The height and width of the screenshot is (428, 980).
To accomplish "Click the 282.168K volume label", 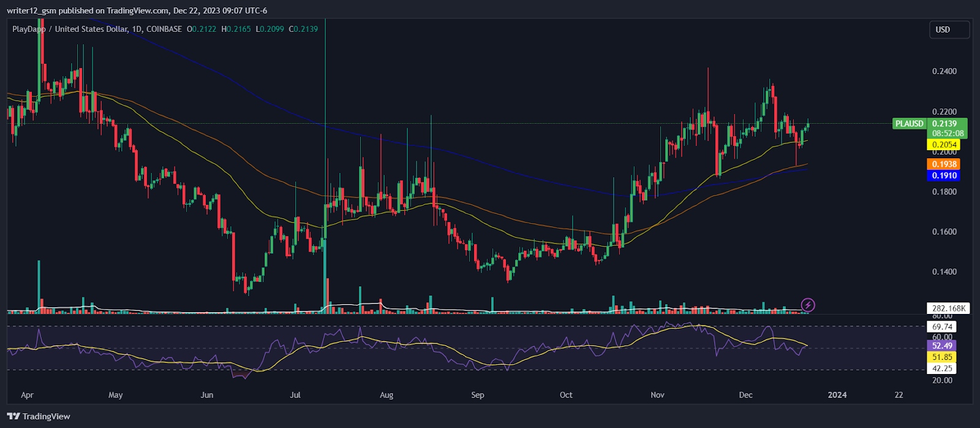I will [949, 308].
